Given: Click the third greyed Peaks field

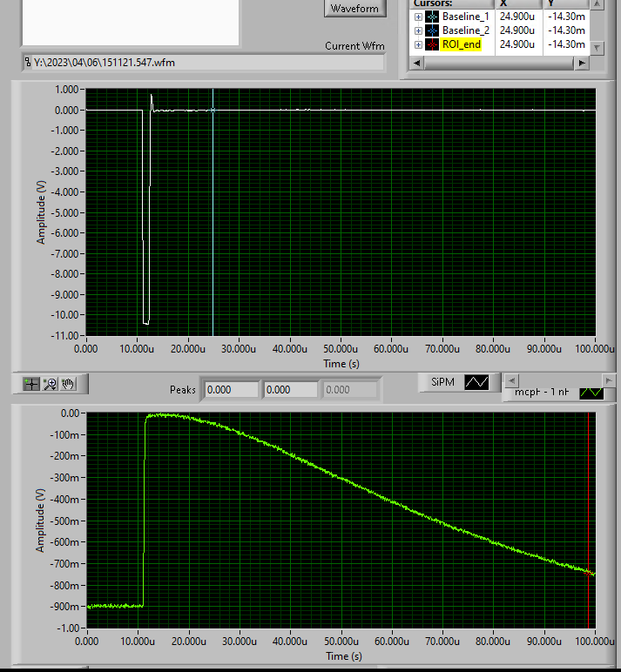Looking at the screenshot, I should point(350,390).
